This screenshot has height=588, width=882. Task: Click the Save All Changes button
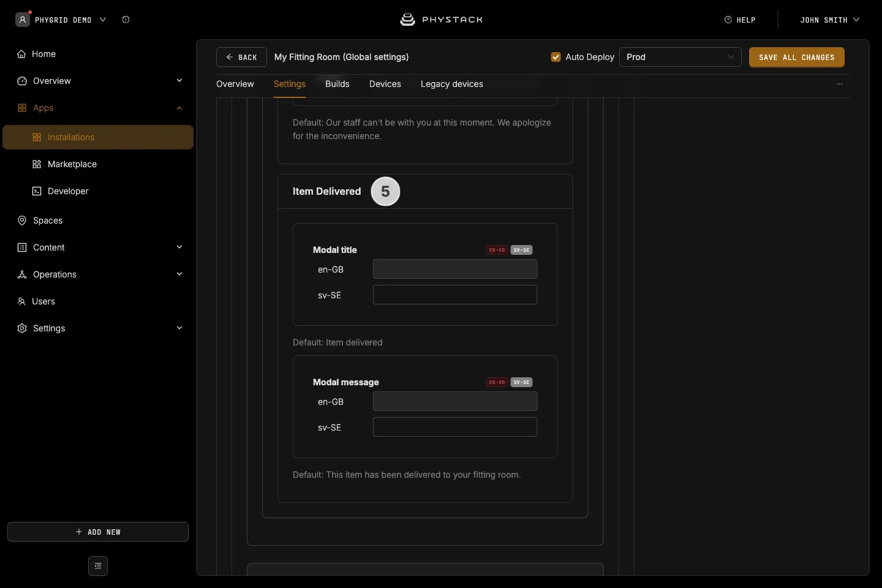tap(797, 57)
